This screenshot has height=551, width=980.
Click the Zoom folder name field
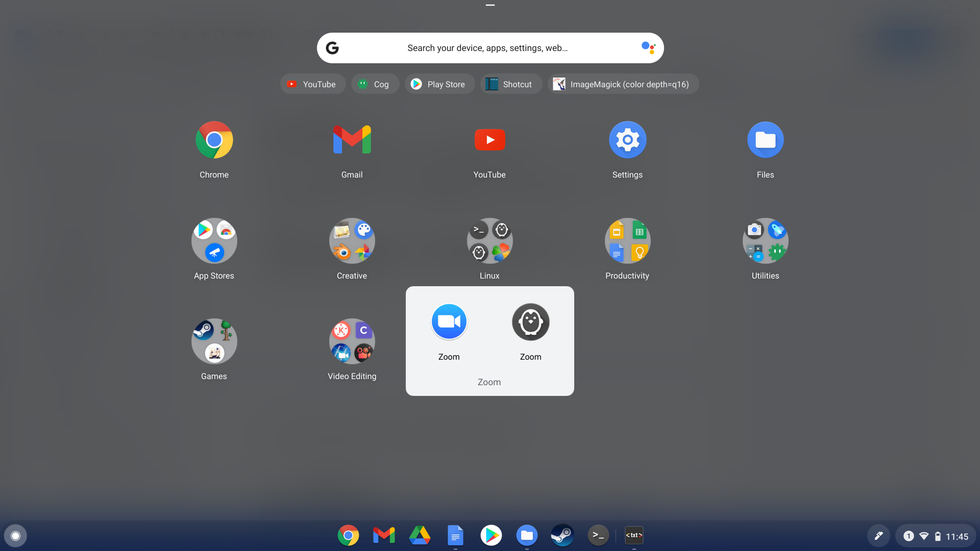tap(489, 382)
